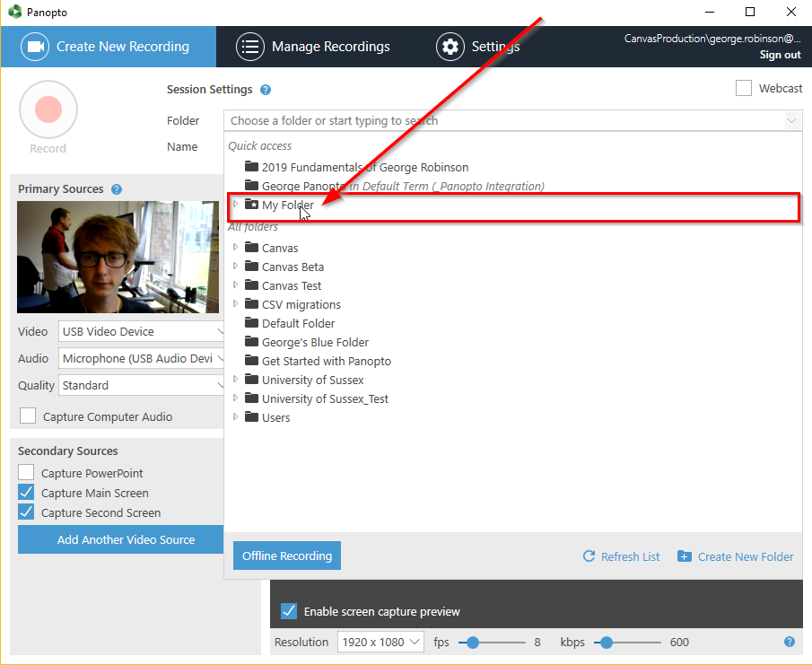The height and width of the screenshot is (665, 812).
Task: Open the Video device dropdown
Action: pos(141,331)
